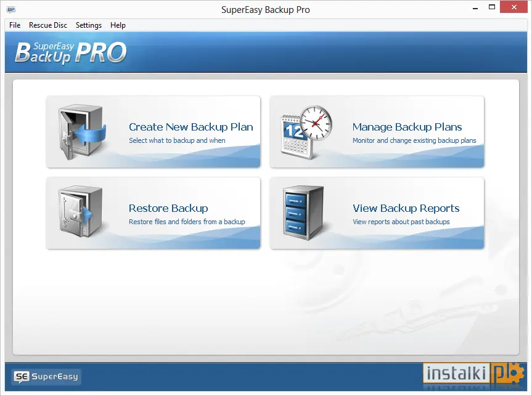
Task: Select 'View Backup Reports' heading
Action: point(406,208)
